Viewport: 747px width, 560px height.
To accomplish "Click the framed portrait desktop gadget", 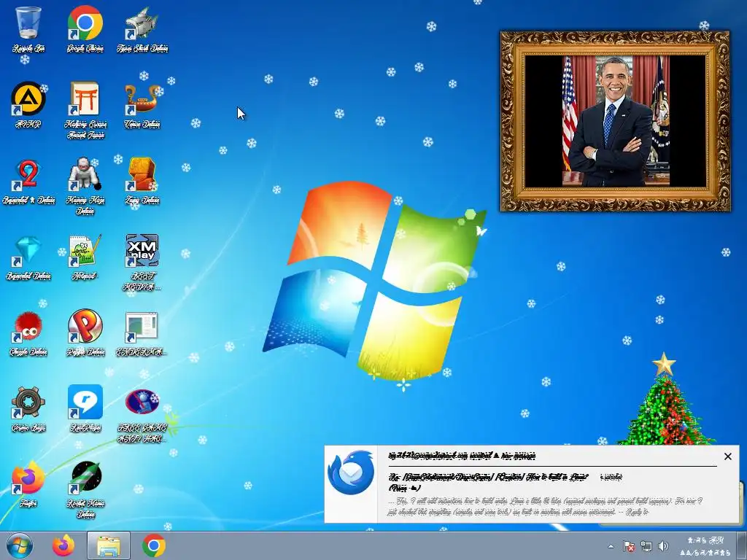I will tap(615, 121).
